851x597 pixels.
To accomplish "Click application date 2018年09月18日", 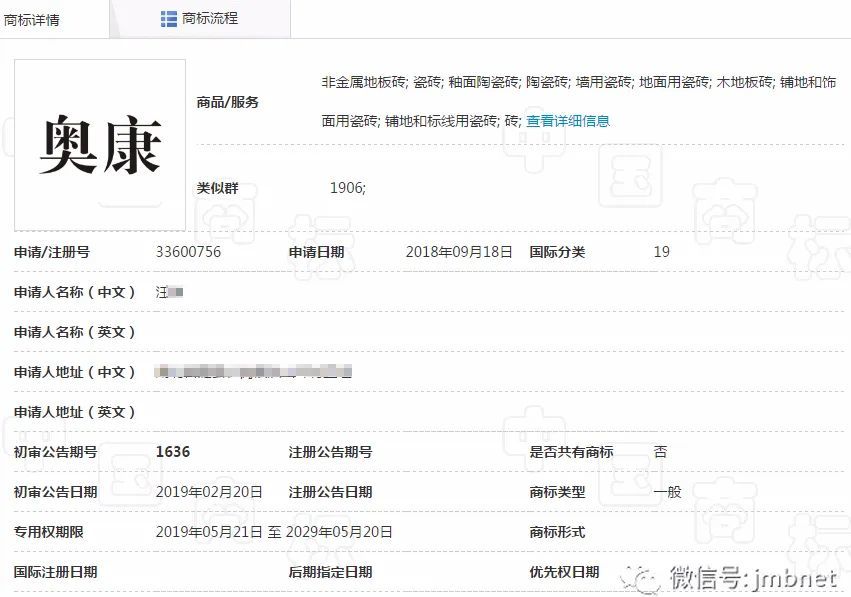I will [x=458, y=252].
